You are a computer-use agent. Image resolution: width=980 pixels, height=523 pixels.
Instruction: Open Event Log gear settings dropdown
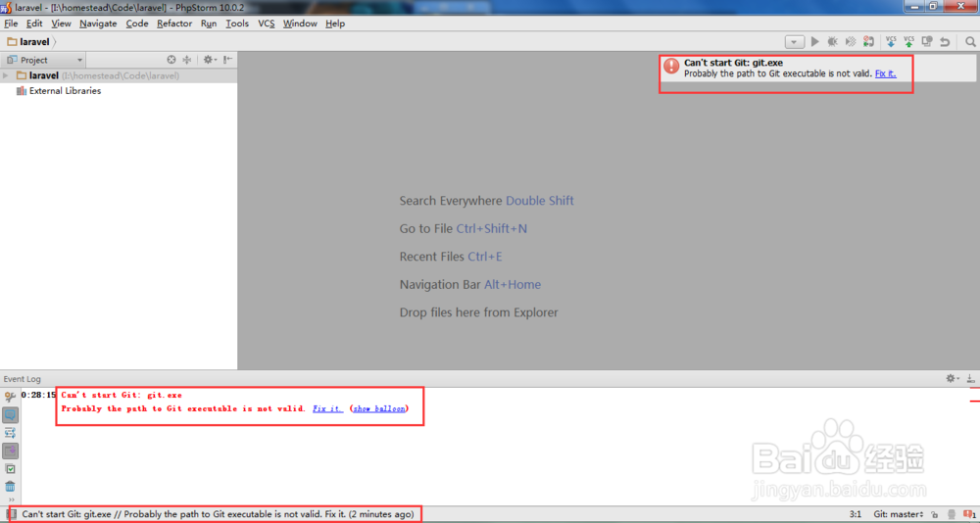coord(953,379)
